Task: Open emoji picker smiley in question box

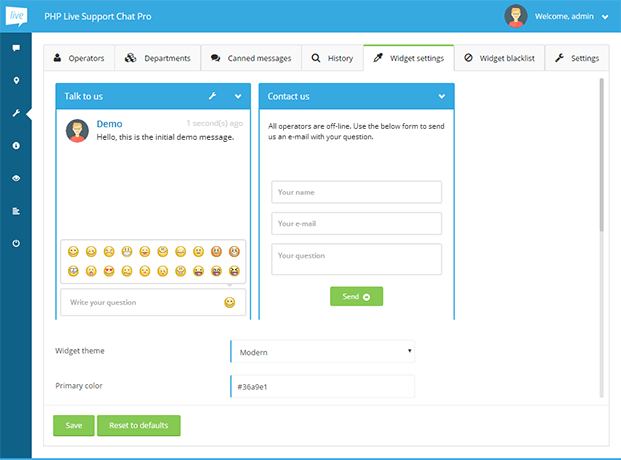Action: (230, 302)
